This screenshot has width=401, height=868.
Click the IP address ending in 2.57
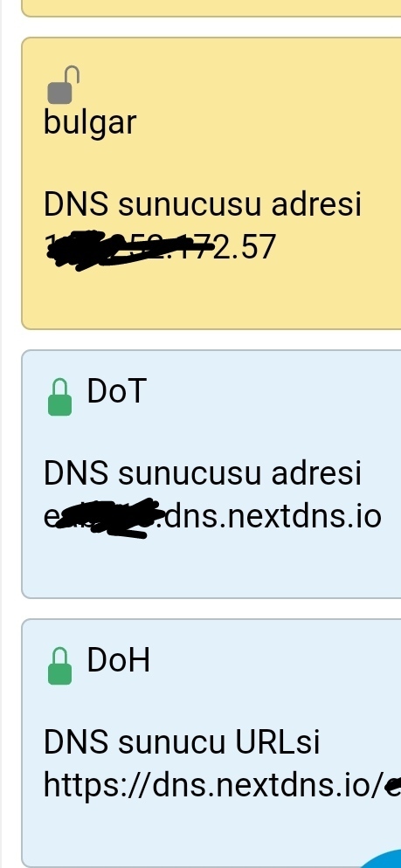pyautogui.click(x=160, y=247)
